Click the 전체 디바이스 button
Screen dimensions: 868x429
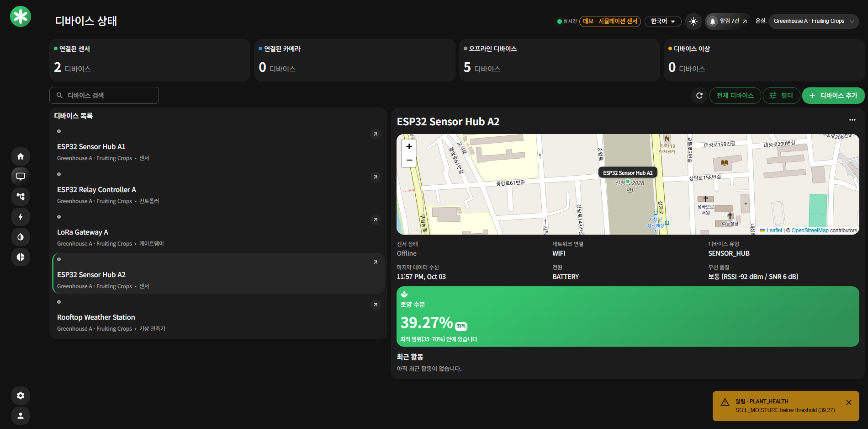click(x=735, y=96)
